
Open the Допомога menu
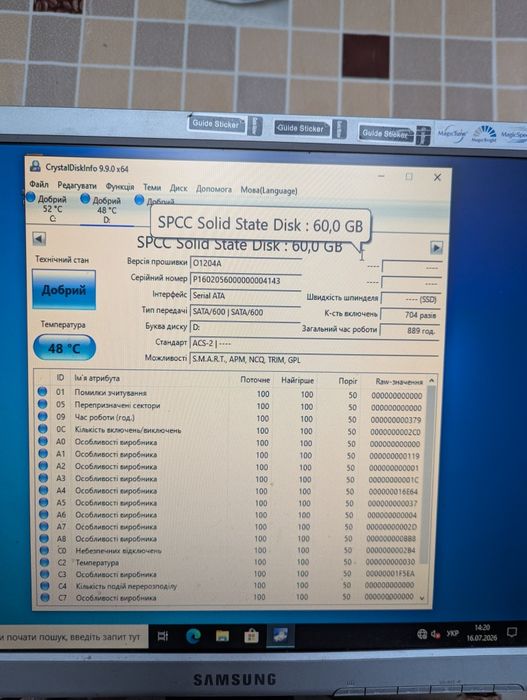pyautogui.click(x=213, y=189)
